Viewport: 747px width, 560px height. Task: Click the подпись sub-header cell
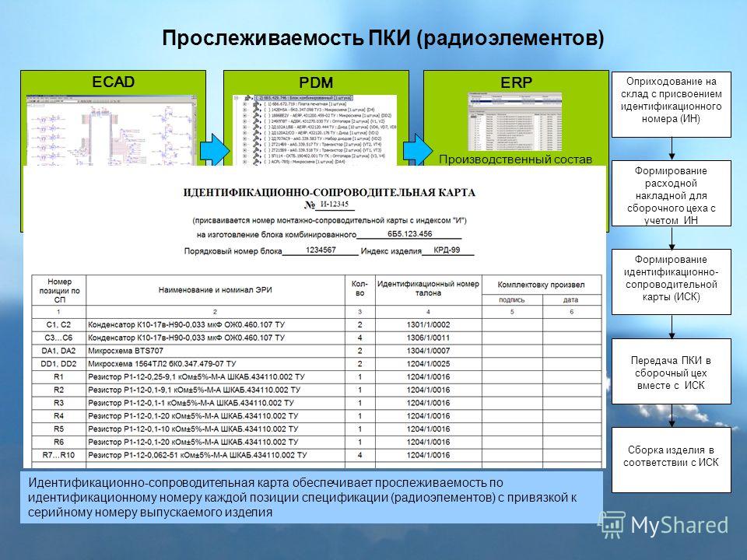pos(512,300)
